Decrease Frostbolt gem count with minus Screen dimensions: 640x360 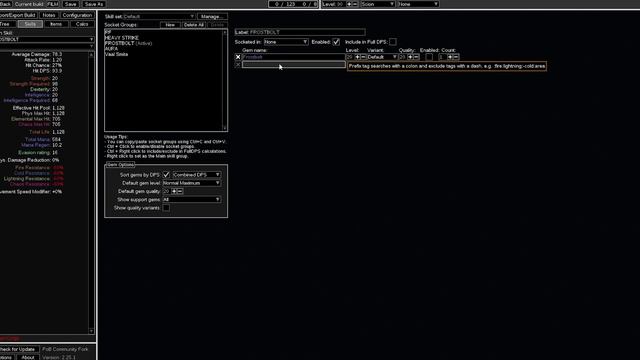pyautogui.click(x=456, y=57)
